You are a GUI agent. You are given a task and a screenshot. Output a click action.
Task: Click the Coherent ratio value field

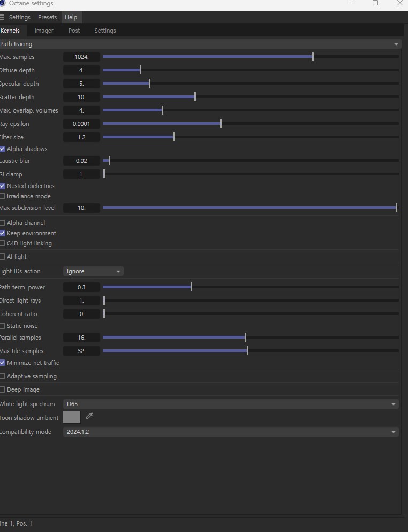pos(81,314)
